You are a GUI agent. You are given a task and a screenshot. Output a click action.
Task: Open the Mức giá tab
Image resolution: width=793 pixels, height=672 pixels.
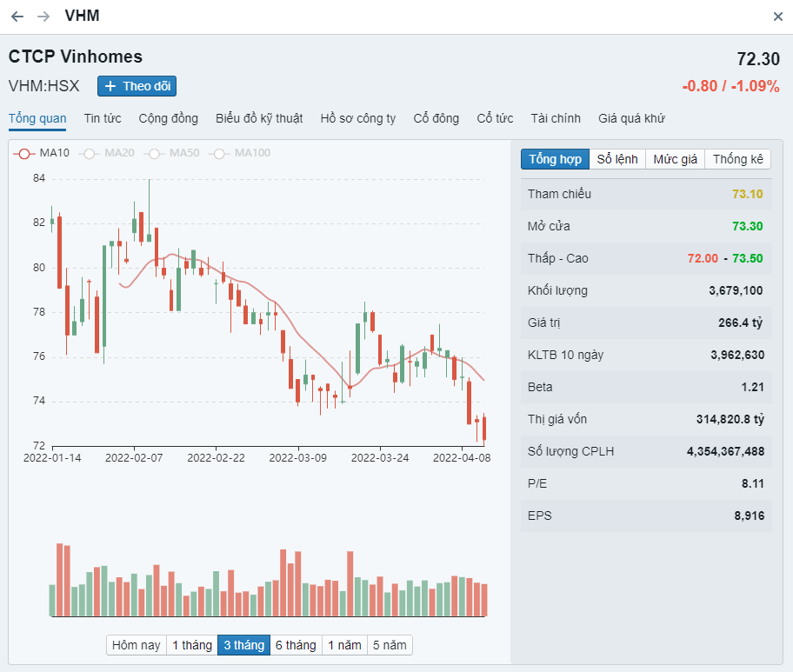pyautogui.click(x=675, y=159)
